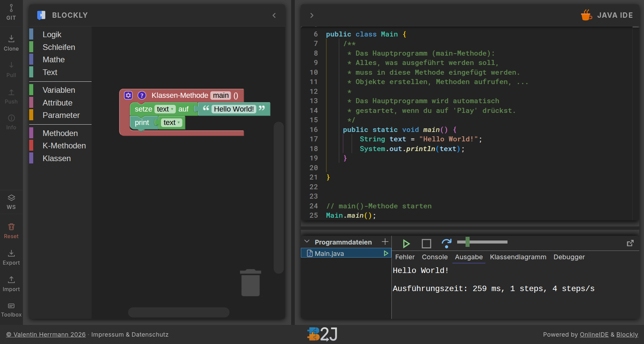644x344 pixels.
Task: Open the gear mutator on Klassen-Methode block
Action: (x=128, y=95)
